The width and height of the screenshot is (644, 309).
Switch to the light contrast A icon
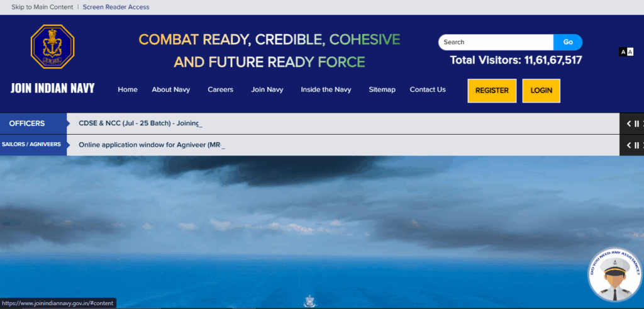630,52
